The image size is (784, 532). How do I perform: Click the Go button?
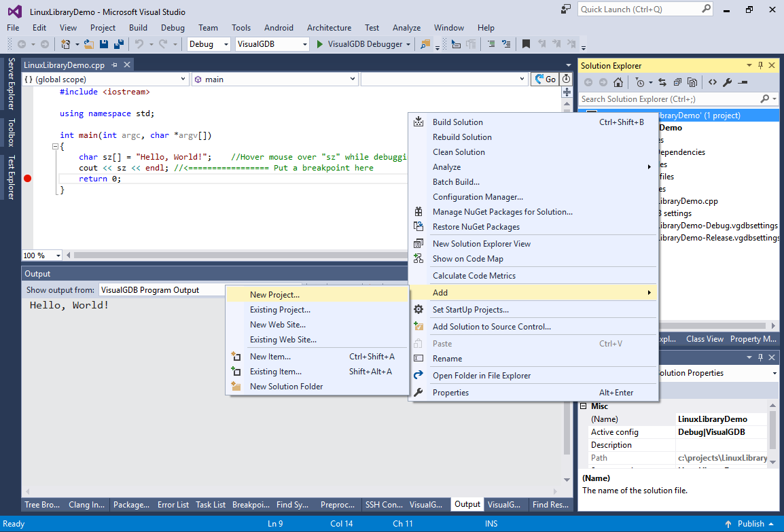[545, 79]
